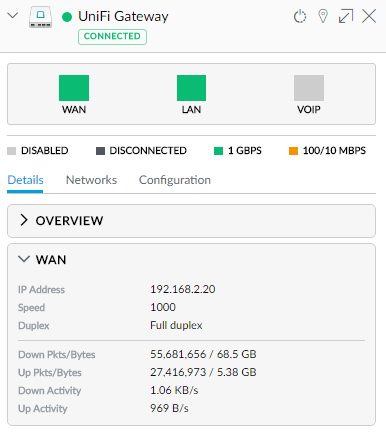Select the green WAN port square

(74, 88)
